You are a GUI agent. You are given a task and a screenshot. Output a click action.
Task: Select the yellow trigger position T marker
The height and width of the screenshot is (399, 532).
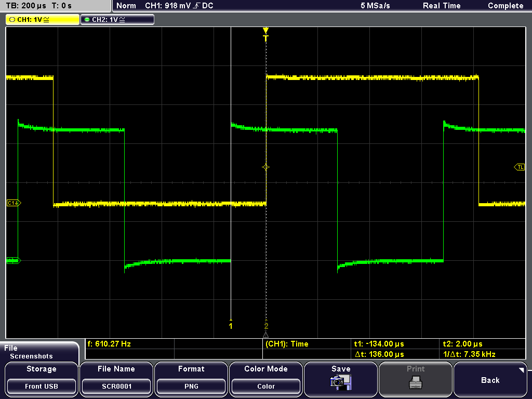pyautogui.click(x=266, y=35)
